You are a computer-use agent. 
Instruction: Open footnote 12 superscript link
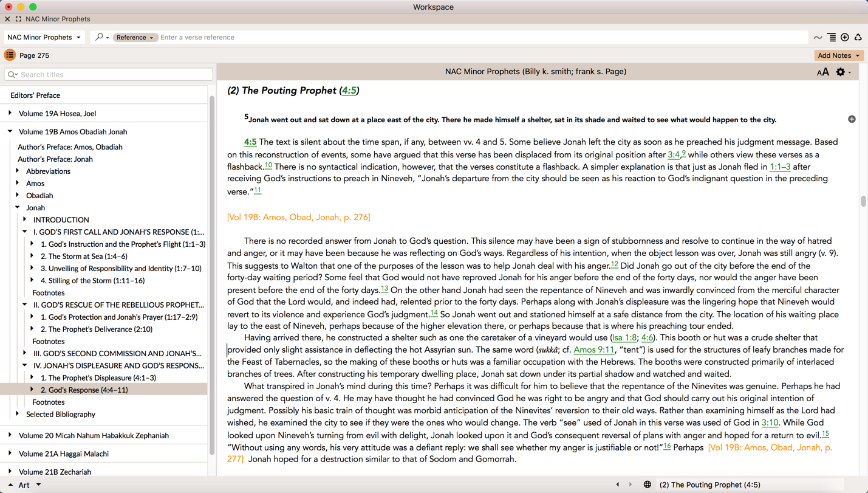[x=615, y=264]
